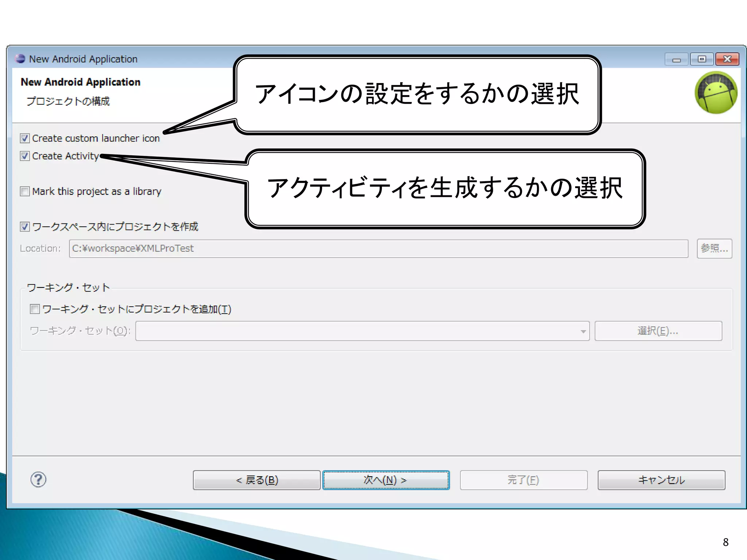Open help via the question mark icon
Screen dimensions: 747x560
point(38,480)
